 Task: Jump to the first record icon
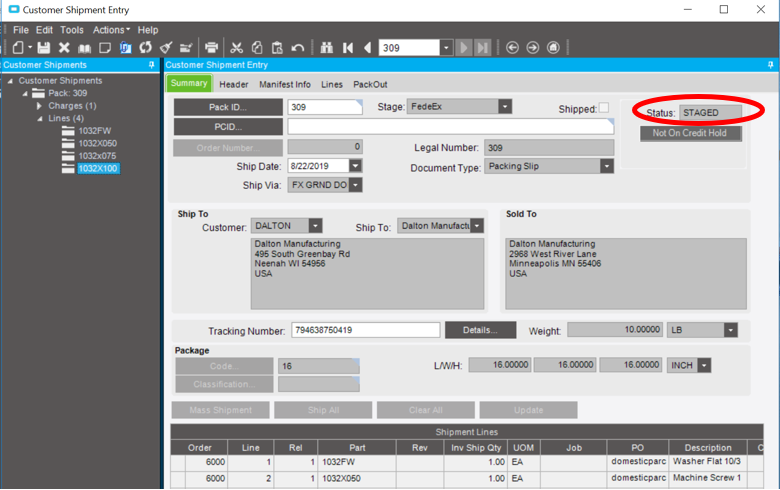[x=348, y=48]
